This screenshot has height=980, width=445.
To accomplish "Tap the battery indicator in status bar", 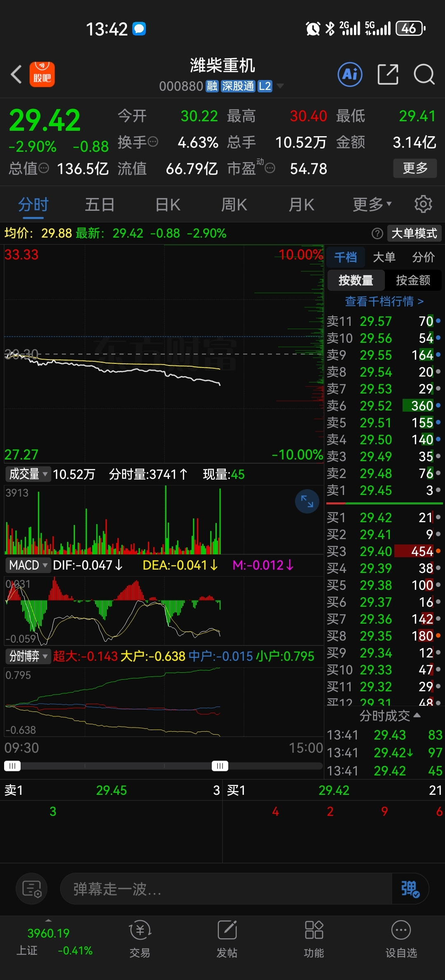I will [x=410, y=28].
